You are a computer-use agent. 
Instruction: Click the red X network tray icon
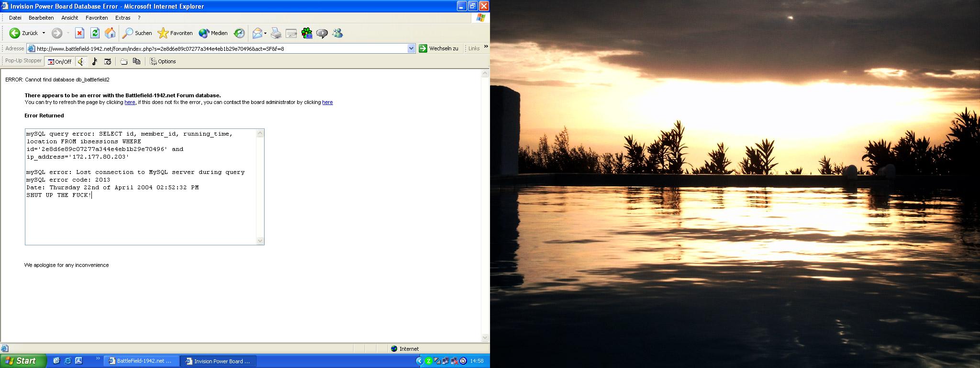(x=454, y=361)
